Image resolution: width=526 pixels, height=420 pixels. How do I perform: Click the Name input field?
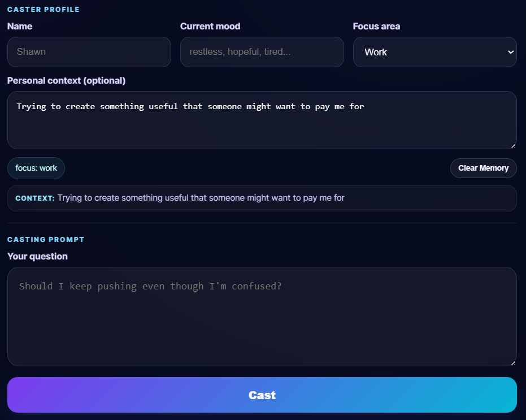[89, 51]
